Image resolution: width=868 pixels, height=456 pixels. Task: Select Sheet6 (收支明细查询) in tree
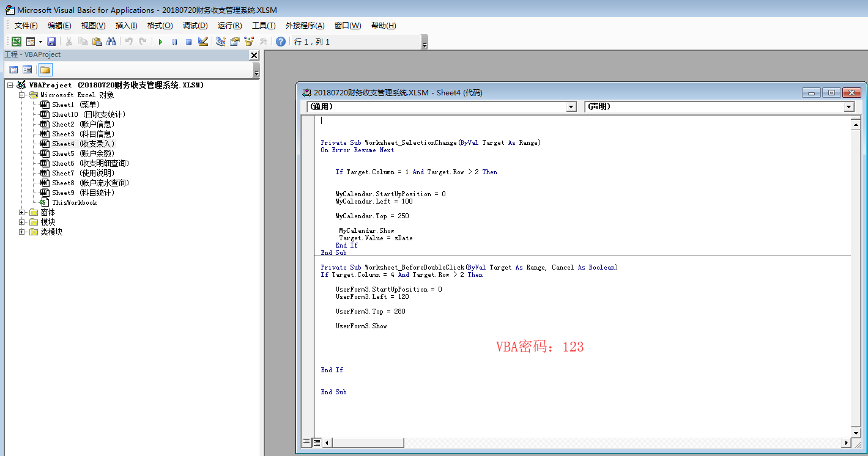point(84,163)
